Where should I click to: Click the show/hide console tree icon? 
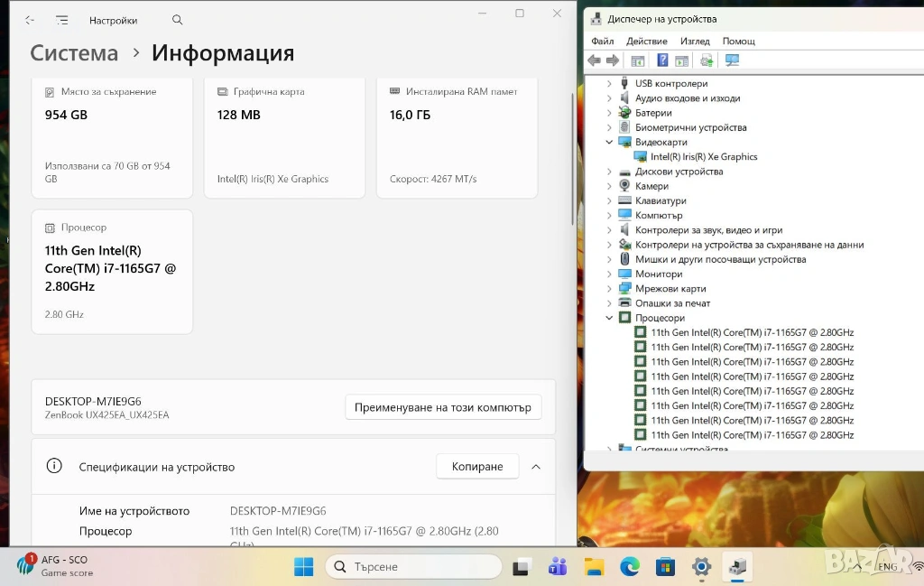click(x=638, y=60)
